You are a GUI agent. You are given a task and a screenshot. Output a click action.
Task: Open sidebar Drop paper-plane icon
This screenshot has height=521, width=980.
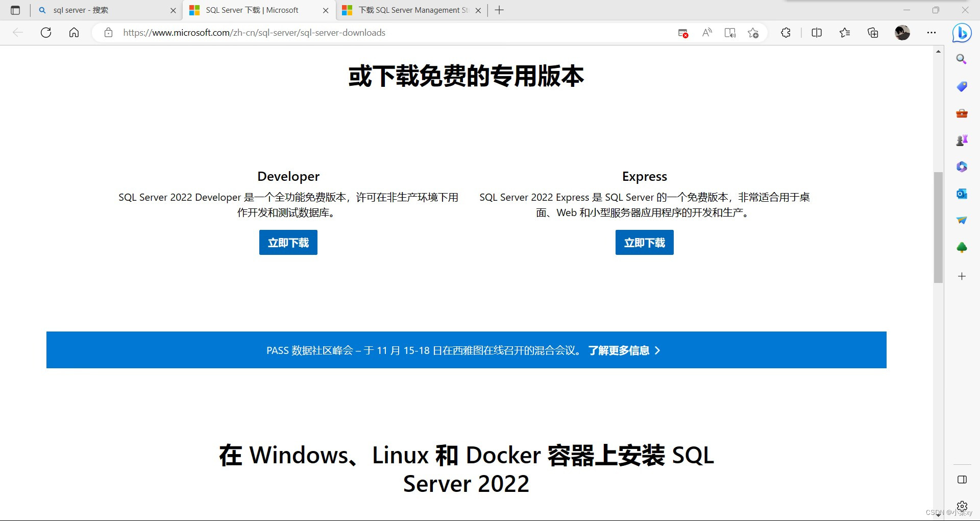[962, 220]
